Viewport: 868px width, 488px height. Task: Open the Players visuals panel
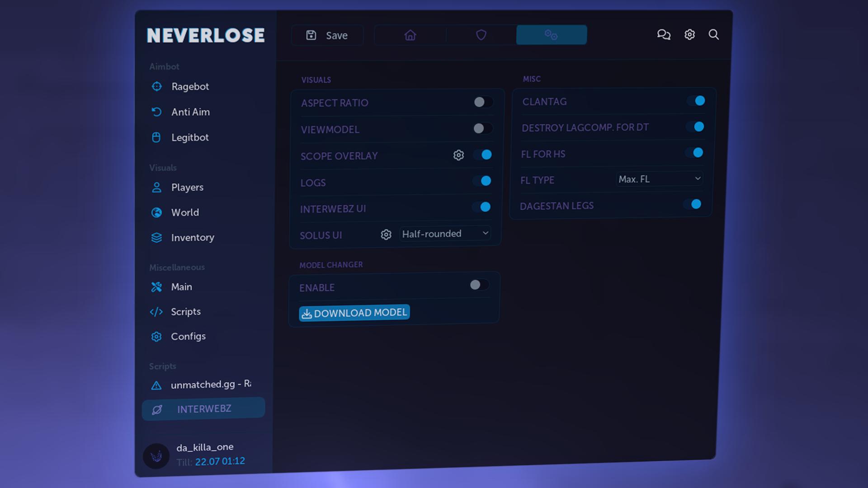[x=156, y=187]
